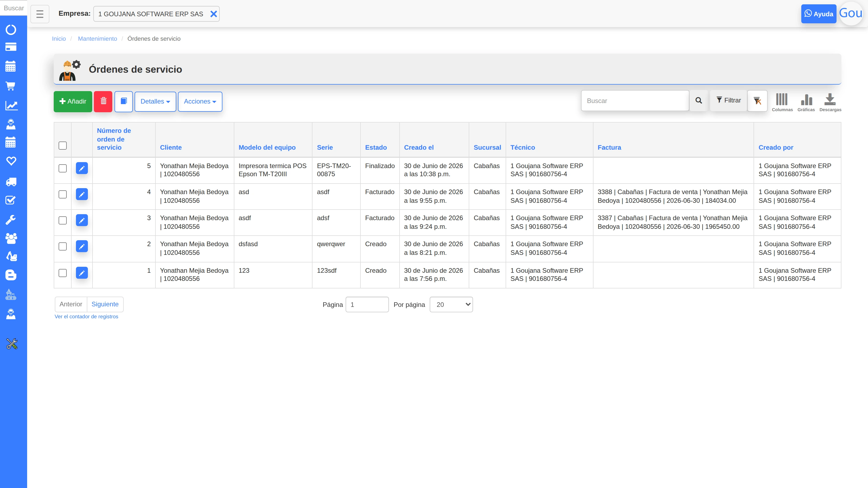Screen dimensions: 868x488
Task: Open the Gráficas charts icon
Action: tap(806, 102)
